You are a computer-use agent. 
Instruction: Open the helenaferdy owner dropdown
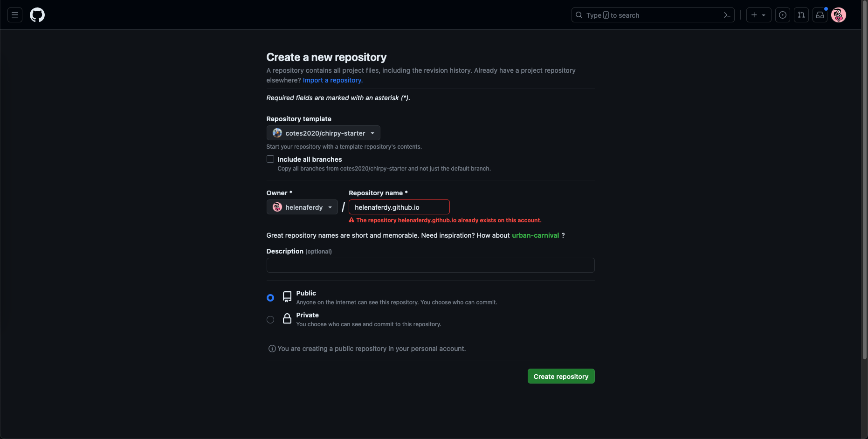302,207
